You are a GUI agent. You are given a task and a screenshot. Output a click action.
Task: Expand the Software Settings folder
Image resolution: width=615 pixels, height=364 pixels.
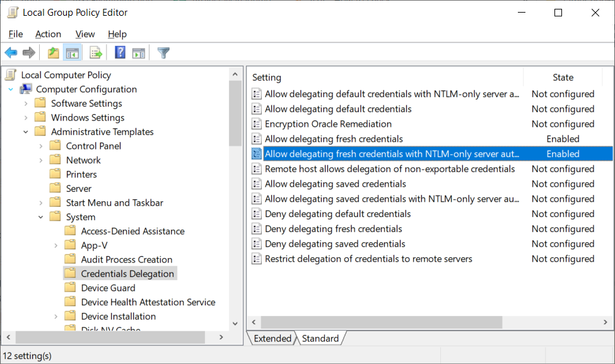pos(26,103)
